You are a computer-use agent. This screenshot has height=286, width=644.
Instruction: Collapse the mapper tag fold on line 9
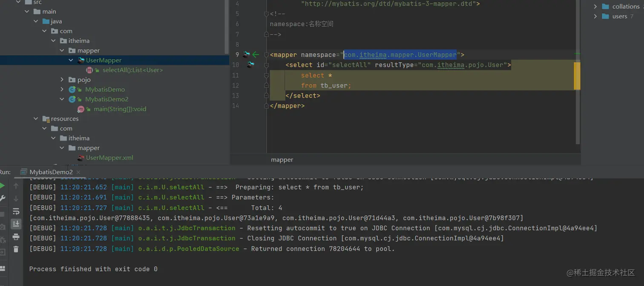[266, 55]
